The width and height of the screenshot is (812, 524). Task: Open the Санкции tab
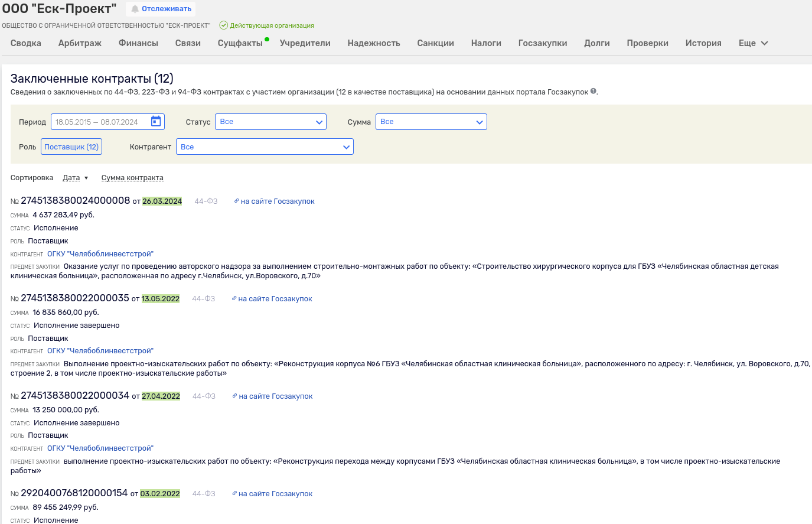click(x=436, y=43)
